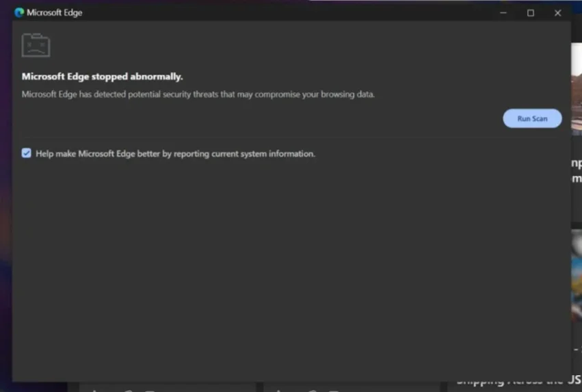Screen dimensions: 582x392
Task: Maximize the Microsoft Edge window
Action: (x=531, y=13)
